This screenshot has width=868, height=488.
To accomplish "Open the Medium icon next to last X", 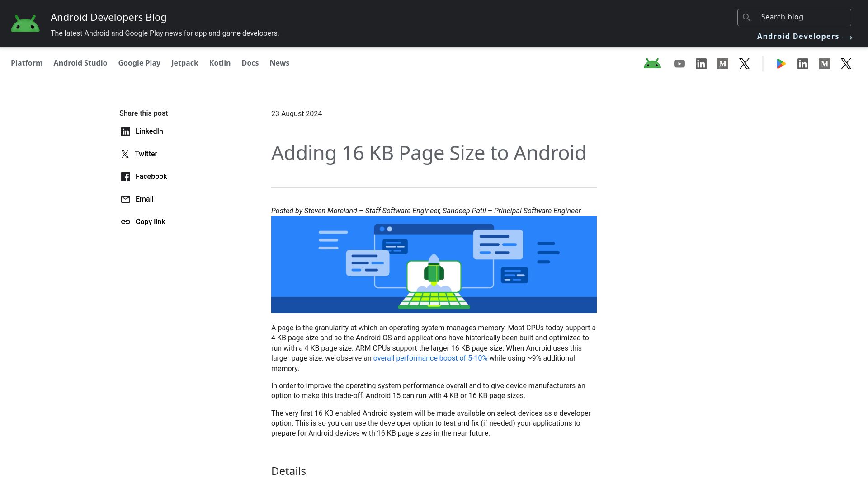I will (x=825, y=64).
